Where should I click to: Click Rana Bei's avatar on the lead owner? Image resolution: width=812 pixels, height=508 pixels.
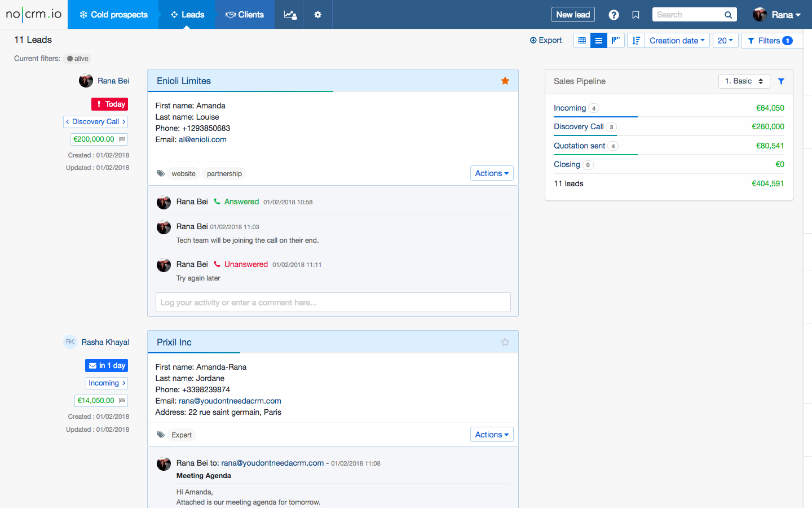[86, 81]
